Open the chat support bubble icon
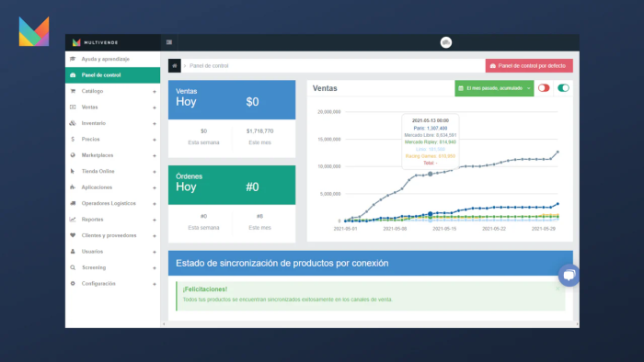The image size is (644, 362). [569, 275]
